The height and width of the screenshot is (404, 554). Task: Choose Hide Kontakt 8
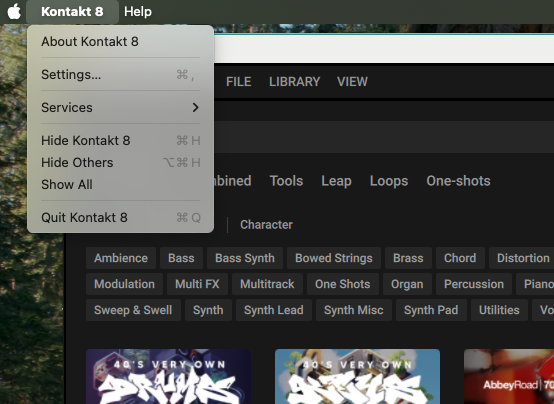pyautogui.click(x=120, y=140)
